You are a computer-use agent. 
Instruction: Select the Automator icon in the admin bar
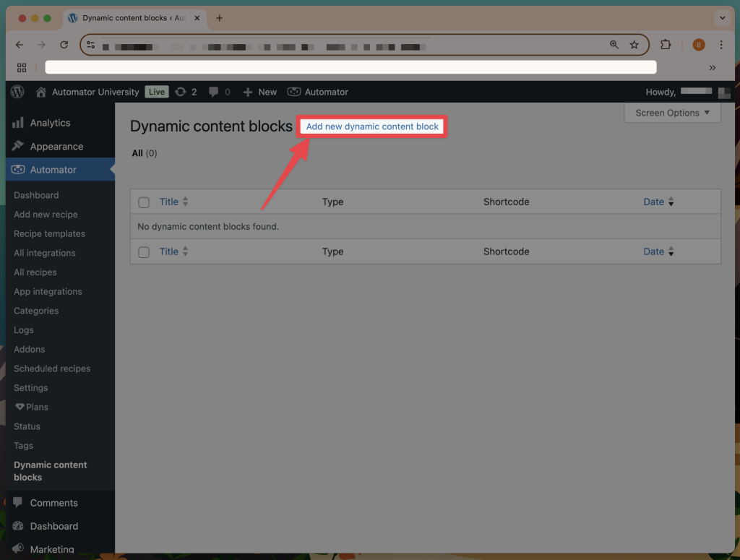[x=293, y=92]
